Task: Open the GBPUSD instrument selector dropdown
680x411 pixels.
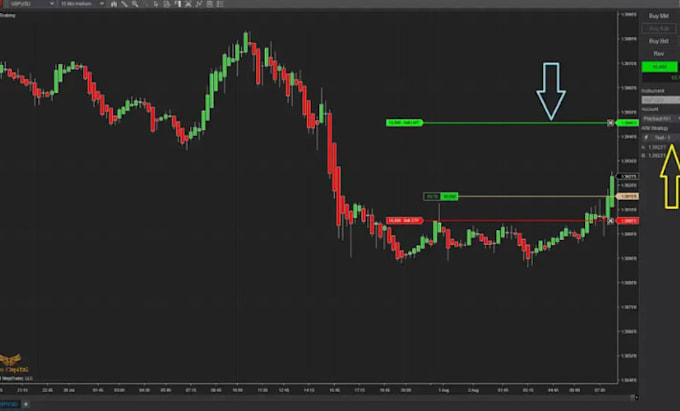Action: 32,4
